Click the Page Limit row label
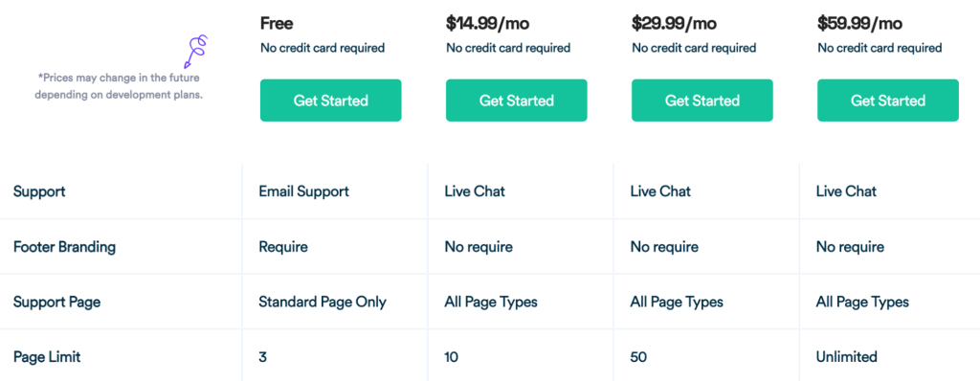 (x=47, y=357)
